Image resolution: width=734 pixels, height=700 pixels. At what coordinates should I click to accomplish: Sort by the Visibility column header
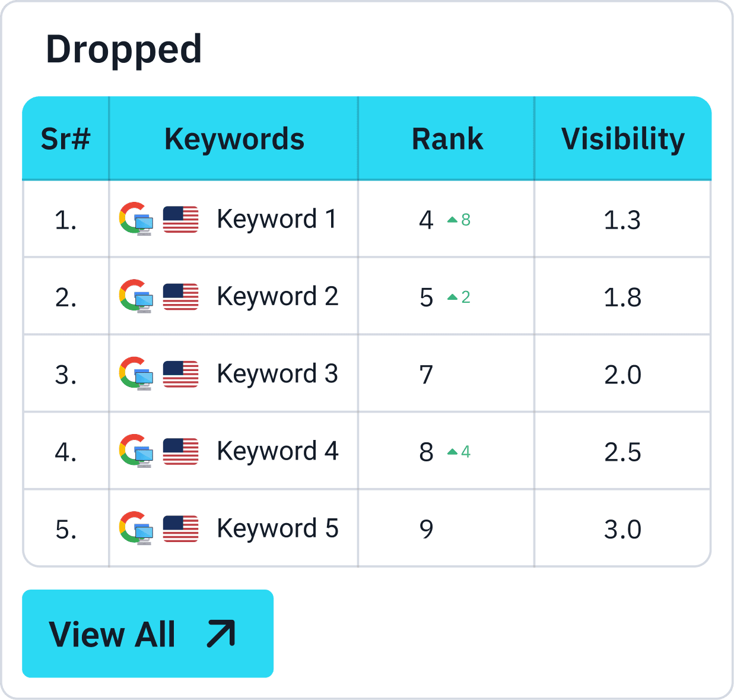click(622, 139)
